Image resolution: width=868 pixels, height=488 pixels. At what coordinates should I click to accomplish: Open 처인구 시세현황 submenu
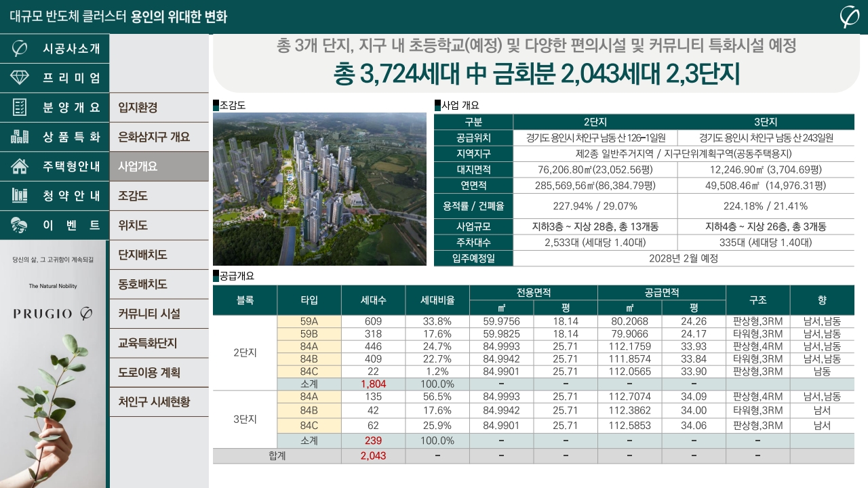(x=159, y=402)
